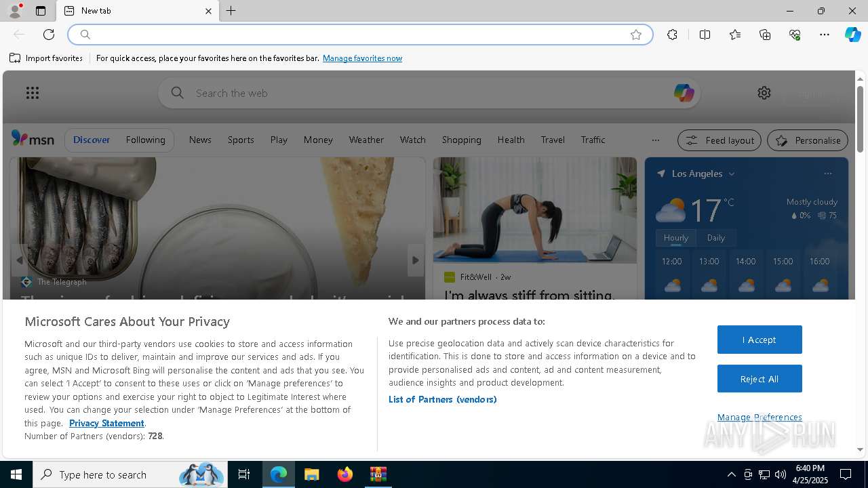The width and height of the screenshot is (868, 488).
Task: Open Edge Settings and more menu
Action: [x=825, y=35]
